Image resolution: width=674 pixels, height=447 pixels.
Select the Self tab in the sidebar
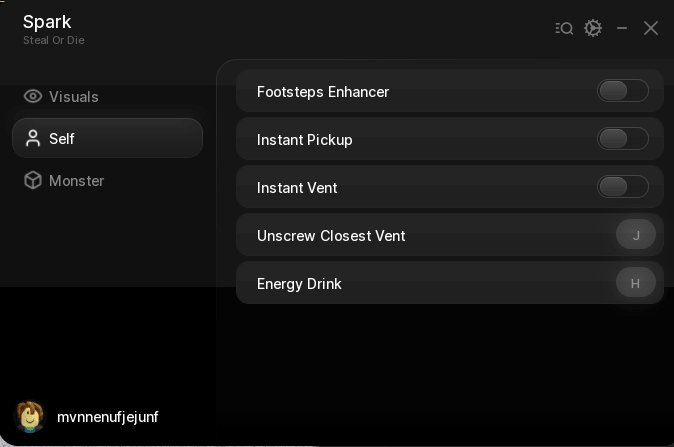pyautogui.click(x=107, y=138)
